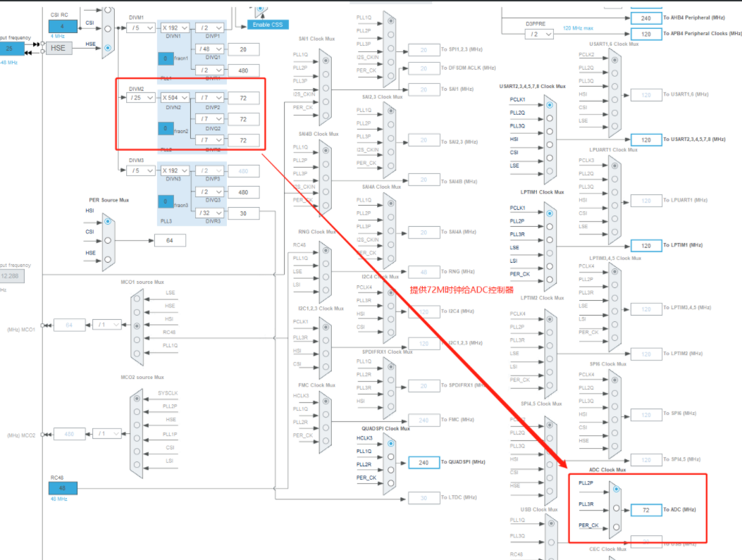Open the D3PPRE divider dropdown showing /2
The image size is (742, 560).
click(538, 33)
